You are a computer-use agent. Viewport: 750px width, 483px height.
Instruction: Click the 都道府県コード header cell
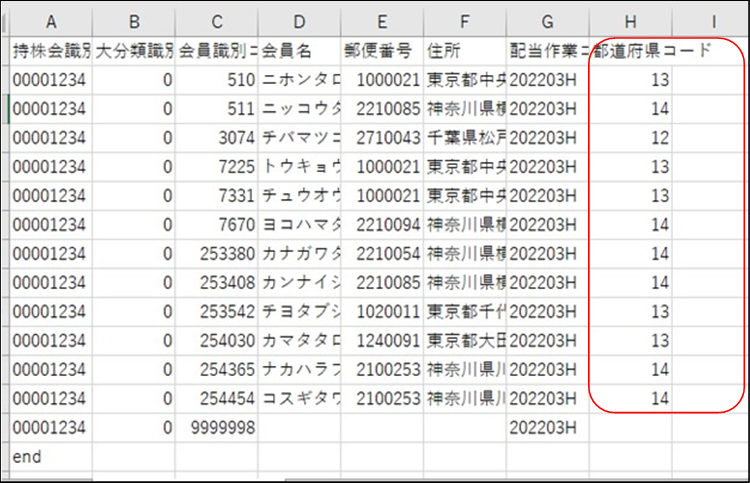630,51
